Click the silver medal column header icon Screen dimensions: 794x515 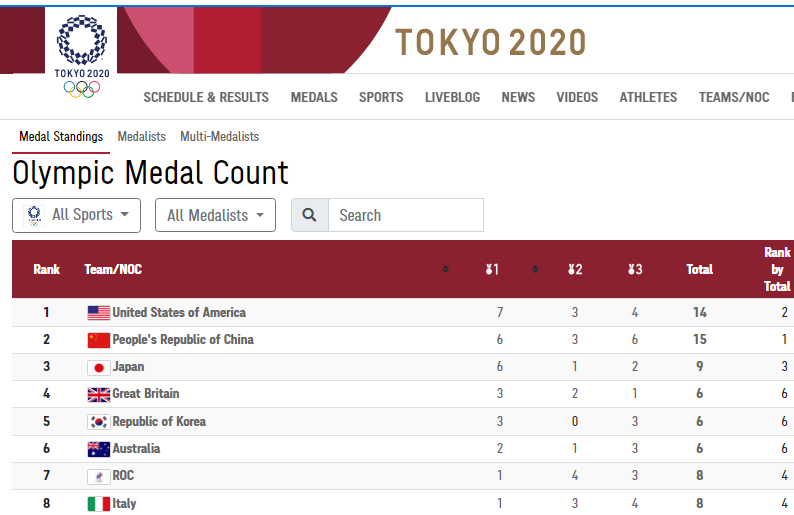575,269
